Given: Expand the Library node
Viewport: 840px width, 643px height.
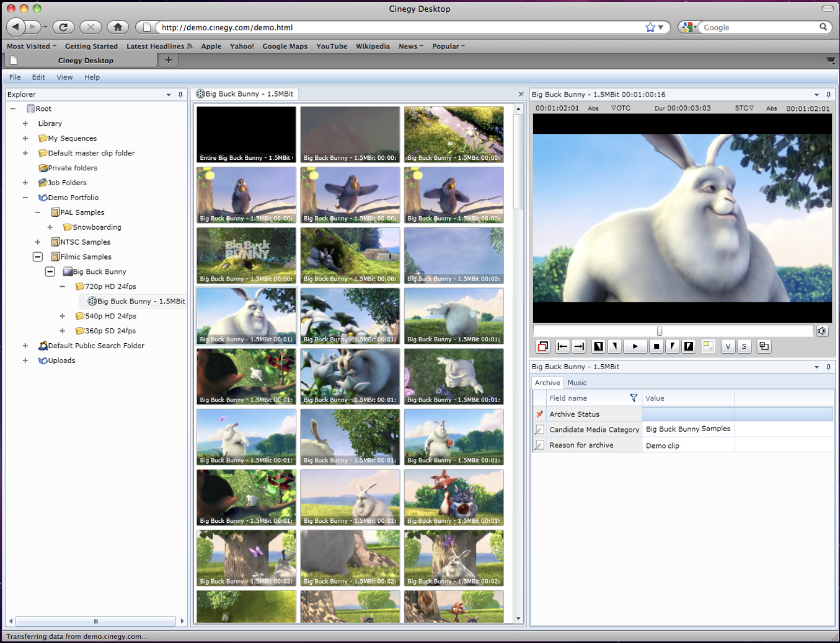Looking at the screenshot, I should [x=25, y=123].
